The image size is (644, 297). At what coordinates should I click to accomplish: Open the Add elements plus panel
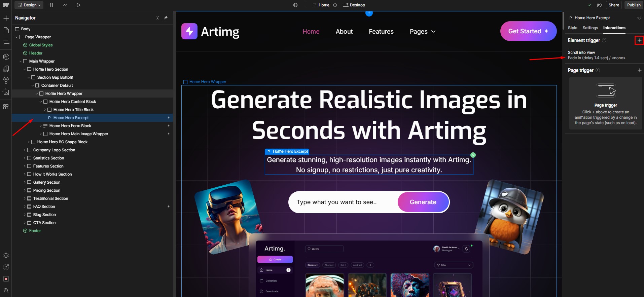pyautogui.click(x=6, y=18)
